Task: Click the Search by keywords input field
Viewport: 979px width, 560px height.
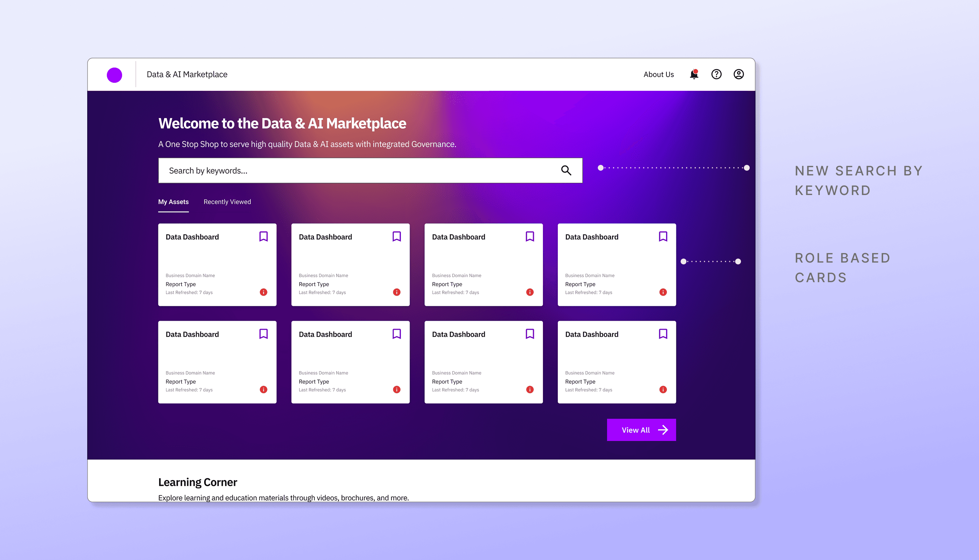Action: 358,170
